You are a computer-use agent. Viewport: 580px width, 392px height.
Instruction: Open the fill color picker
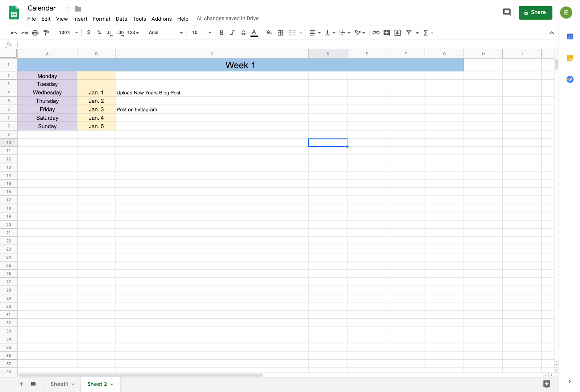coord(269,33)
